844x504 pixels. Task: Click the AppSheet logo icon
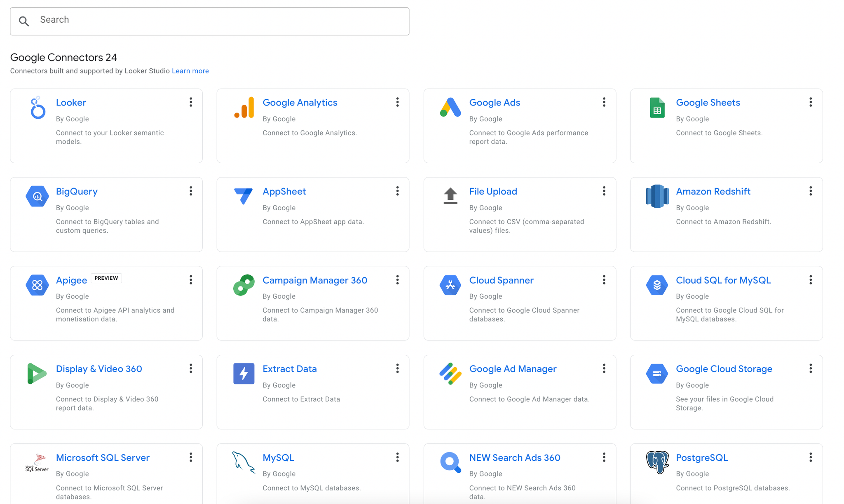[244, 196]
